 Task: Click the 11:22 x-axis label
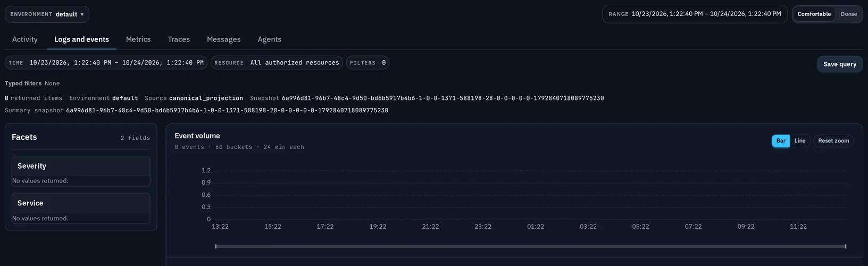(798, 227)
